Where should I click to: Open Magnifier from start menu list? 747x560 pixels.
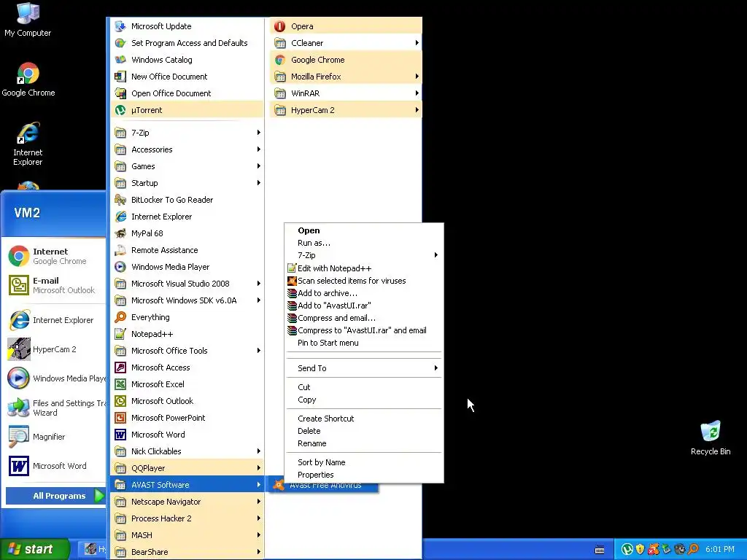click(54, 437)
